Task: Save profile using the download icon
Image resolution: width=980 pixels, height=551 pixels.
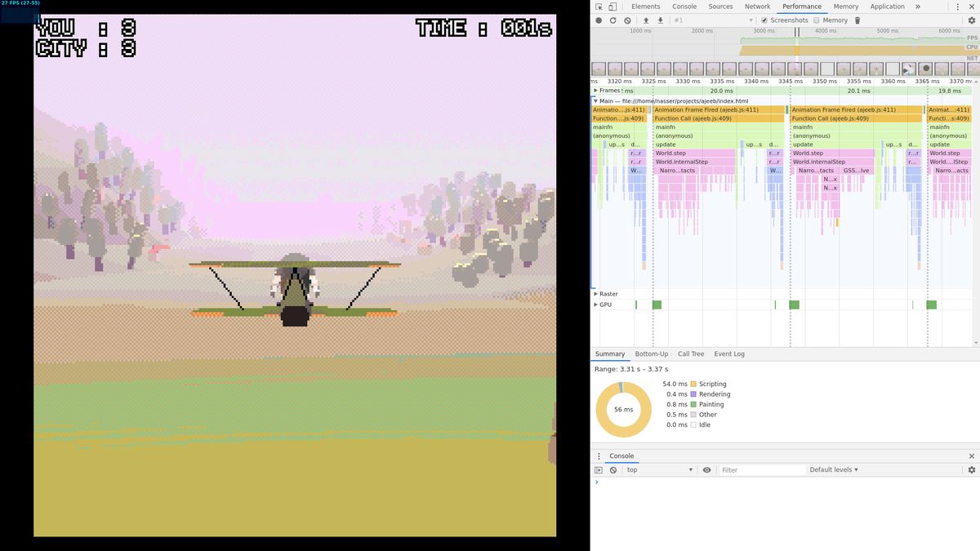Action: 660,20
